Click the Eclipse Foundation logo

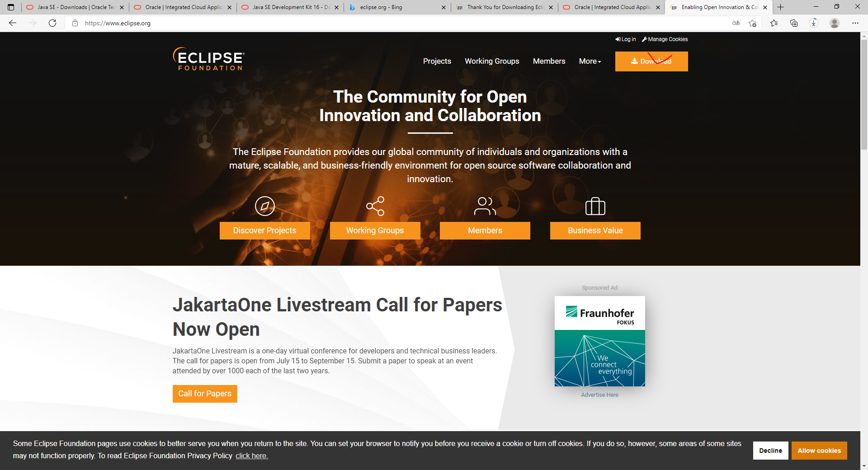click(x=208, y=59)
